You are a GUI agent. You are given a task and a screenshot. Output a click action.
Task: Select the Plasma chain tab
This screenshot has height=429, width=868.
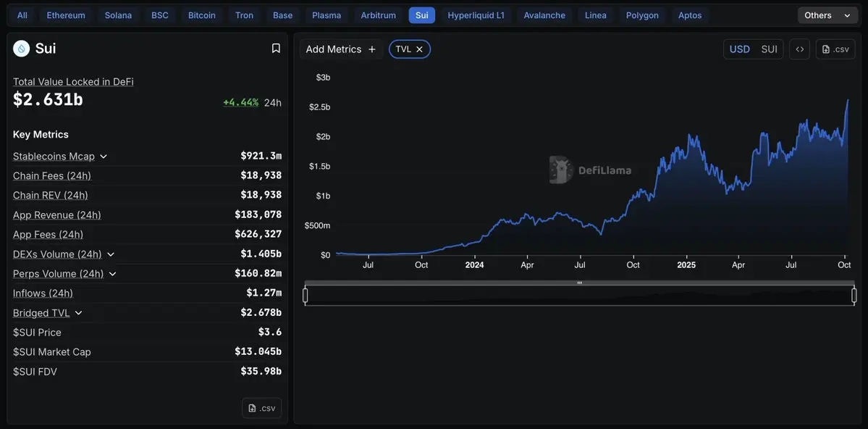(326, 15)
